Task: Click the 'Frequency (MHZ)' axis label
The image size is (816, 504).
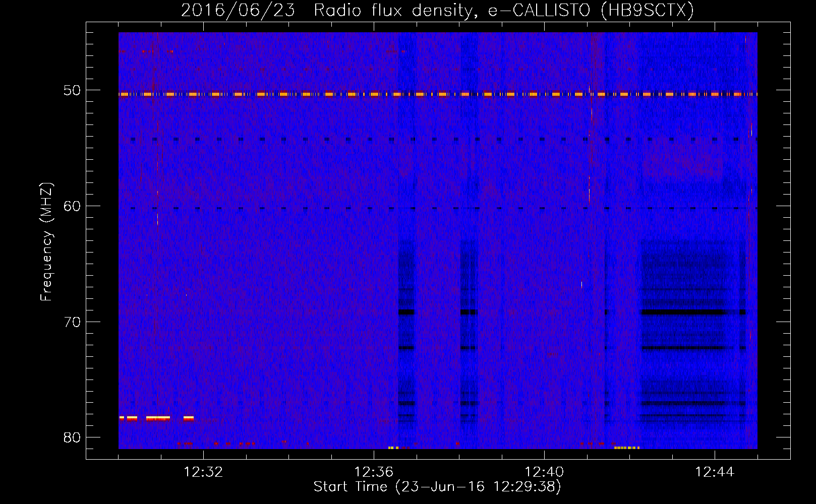Action: [46, 242]
